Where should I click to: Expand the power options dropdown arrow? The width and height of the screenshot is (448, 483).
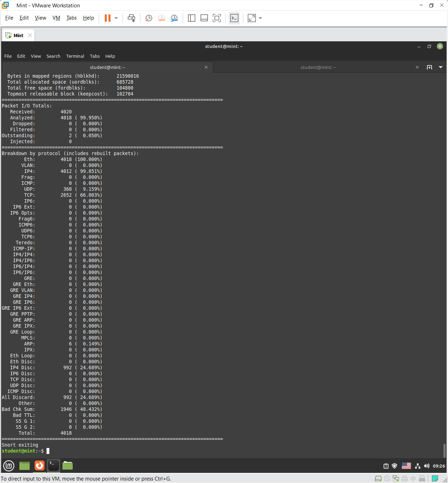(x=116, y=18)
